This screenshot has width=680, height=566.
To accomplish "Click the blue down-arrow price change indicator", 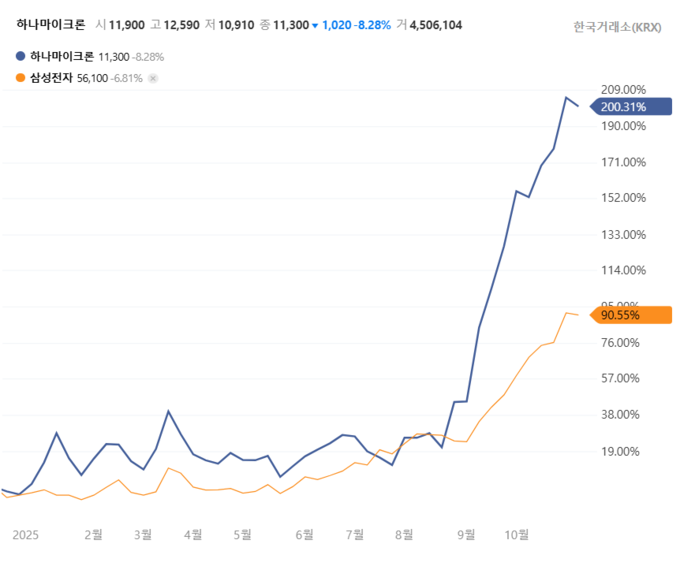I will pos(315,25).
